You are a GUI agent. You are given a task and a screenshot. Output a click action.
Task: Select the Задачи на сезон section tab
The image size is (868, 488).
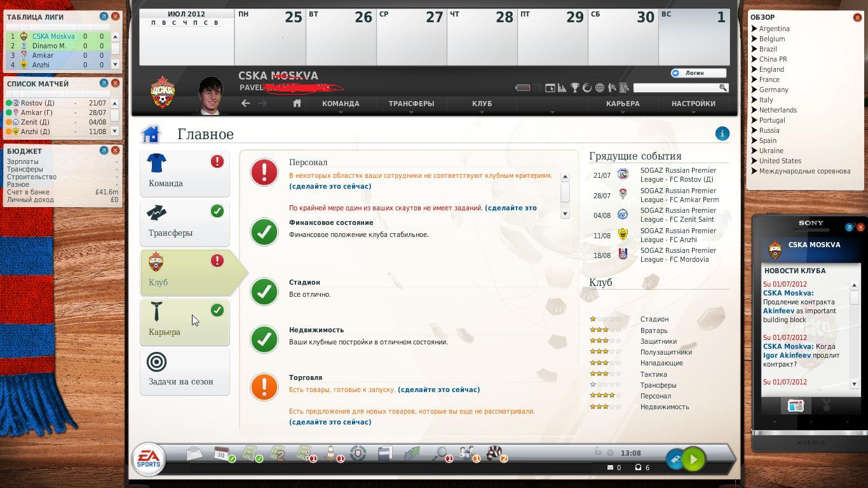pyautogui.click(x=185, y=372)
